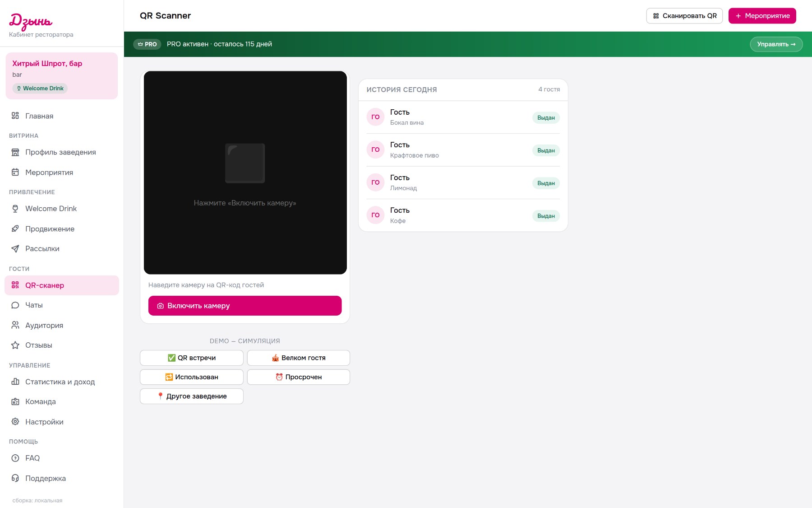The image size is (812, 508).
Task: Click the Аудитория people icon
Action: pyautogui.click(x=15, y=325)
